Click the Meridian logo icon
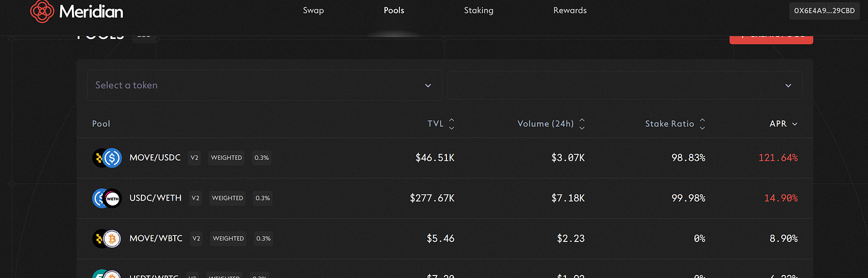868x278 pixels. (x=43, y=11)
